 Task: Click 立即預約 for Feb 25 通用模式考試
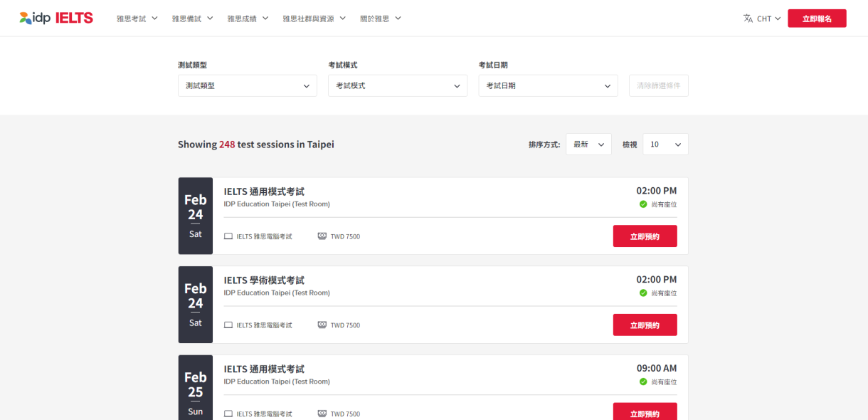(x=645, y=411)
